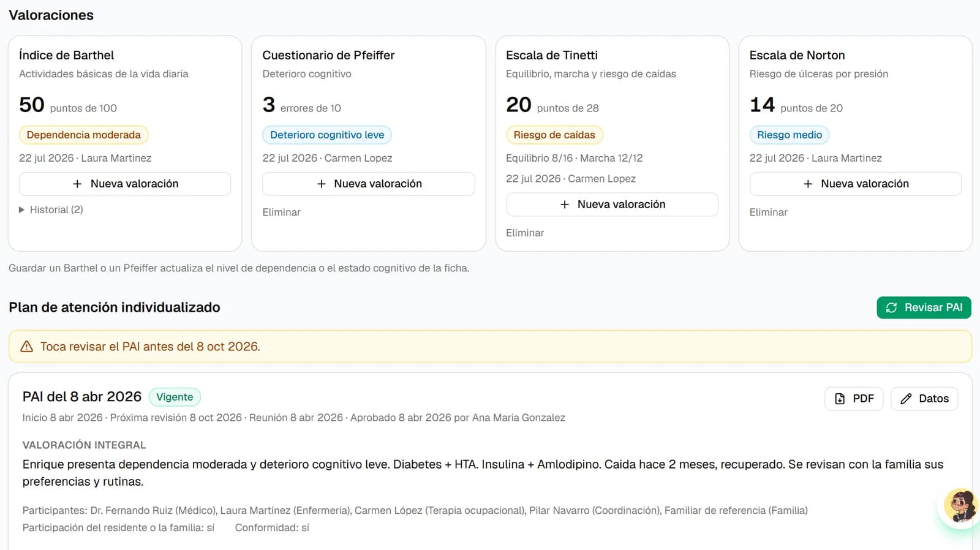The width and height of the screenshot is (980, 550).
Task: Click Eliminar under Tinetti card
Action: tap(525, 233)
